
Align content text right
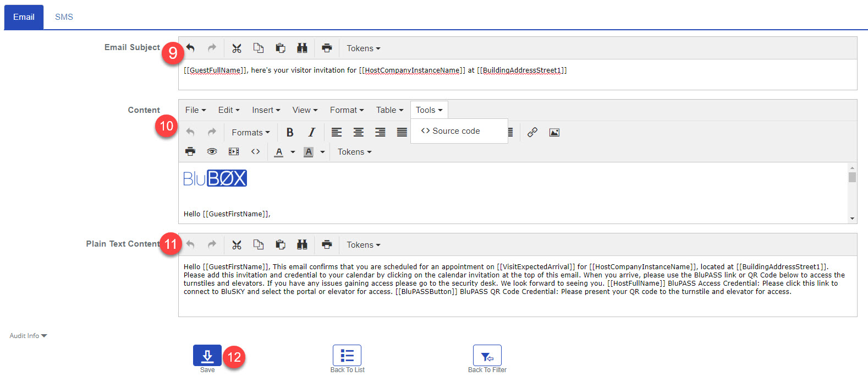[380, 132]
